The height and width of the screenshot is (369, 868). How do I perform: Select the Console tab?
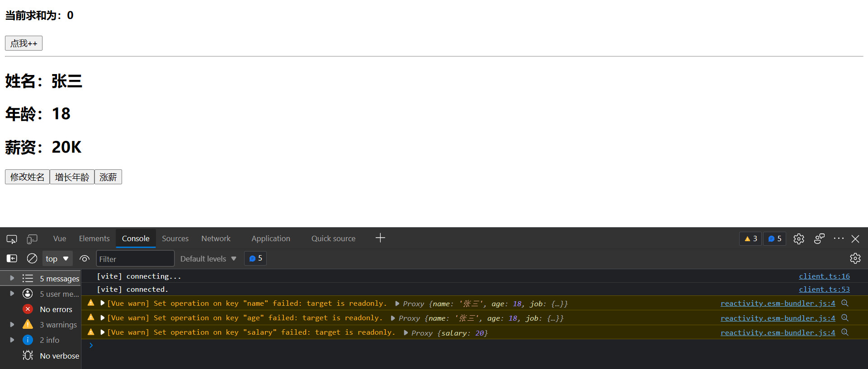tap(136, 238)
